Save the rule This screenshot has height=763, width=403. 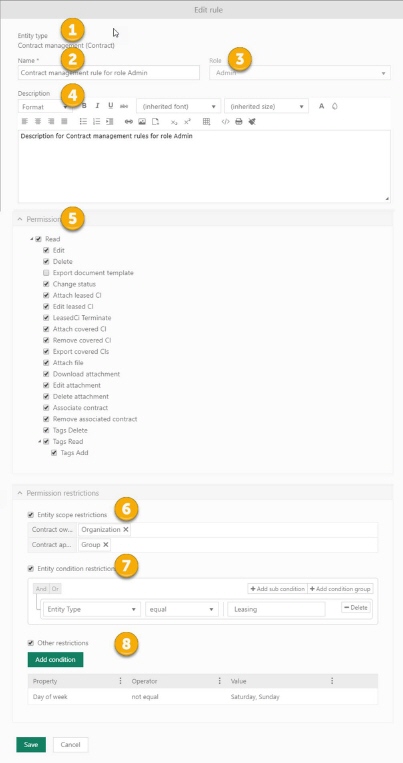click(31, 745)
